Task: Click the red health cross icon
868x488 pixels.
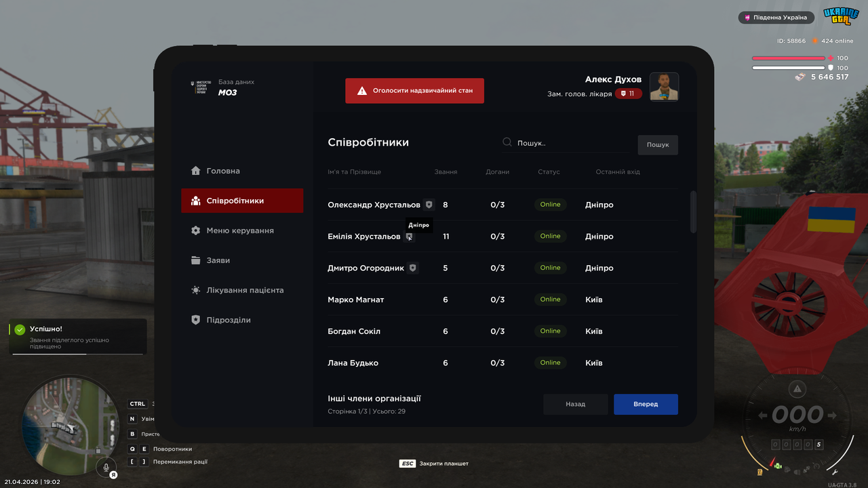Action: (831, 58)
